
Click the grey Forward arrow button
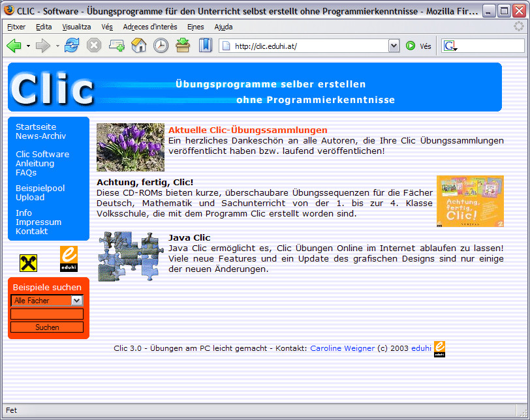pyautogui.click(x=42, y=46)
